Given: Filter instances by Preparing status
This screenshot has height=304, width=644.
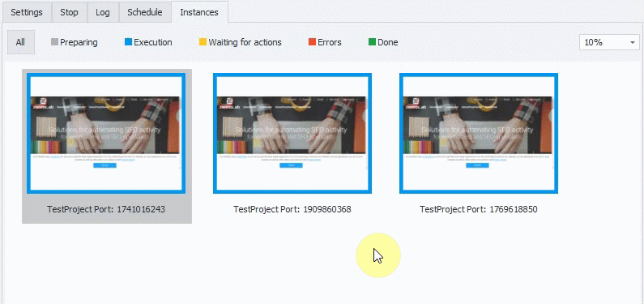Looking at the screenshot, I should [75, 42].
